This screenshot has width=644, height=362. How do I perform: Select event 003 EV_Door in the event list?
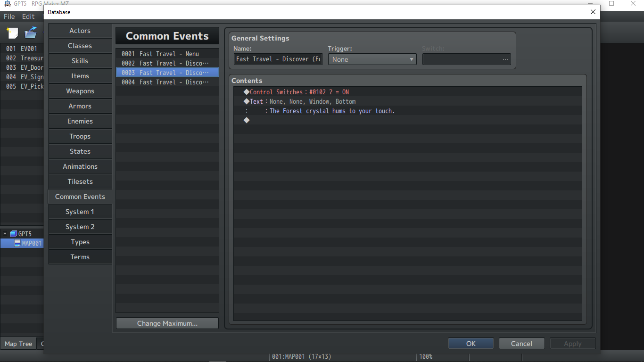(x=22, y=67)
